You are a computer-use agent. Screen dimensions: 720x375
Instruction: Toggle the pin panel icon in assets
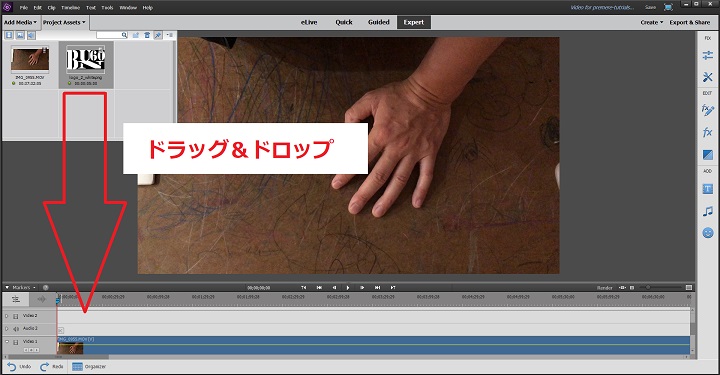pyautogui.click(x=158, y=35)
